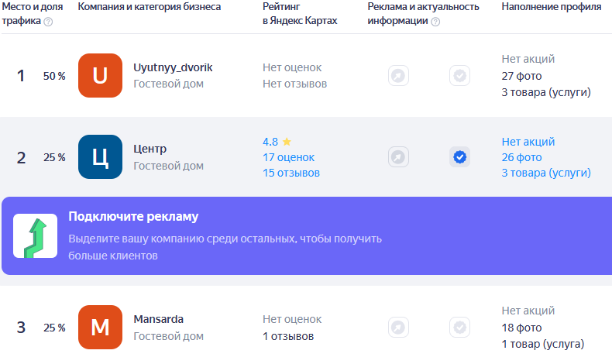The image size is (612, 364).
Task: Click the orange Uyutnyy_dvorik company logo
Action: pos(101,75)
